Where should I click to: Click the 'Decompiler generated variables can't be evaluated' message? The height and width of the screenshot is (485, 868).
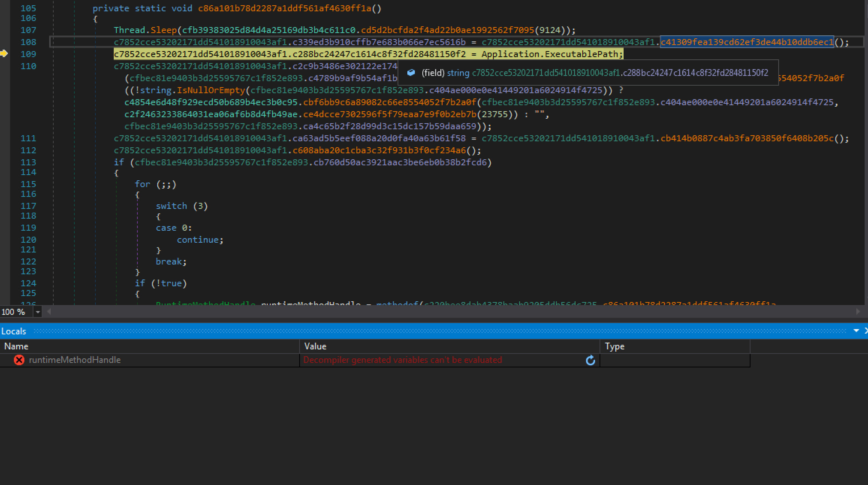(402, 360)
